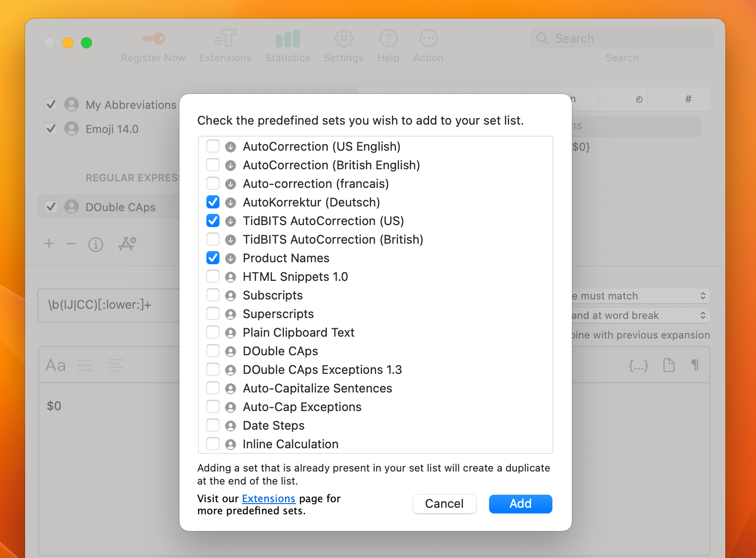Check DOuble CAps Exceptions 1.3 checkbox

(213, 369)
